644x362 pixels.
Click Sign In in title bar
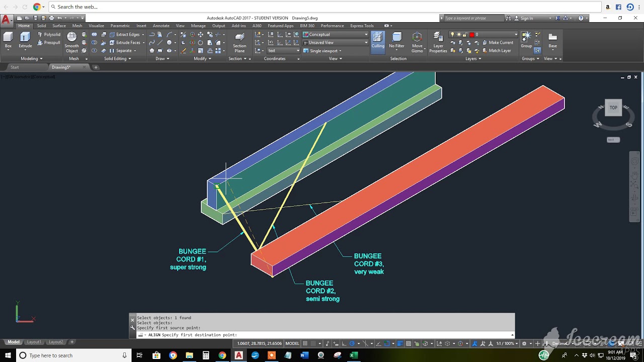tap(527, 18)
